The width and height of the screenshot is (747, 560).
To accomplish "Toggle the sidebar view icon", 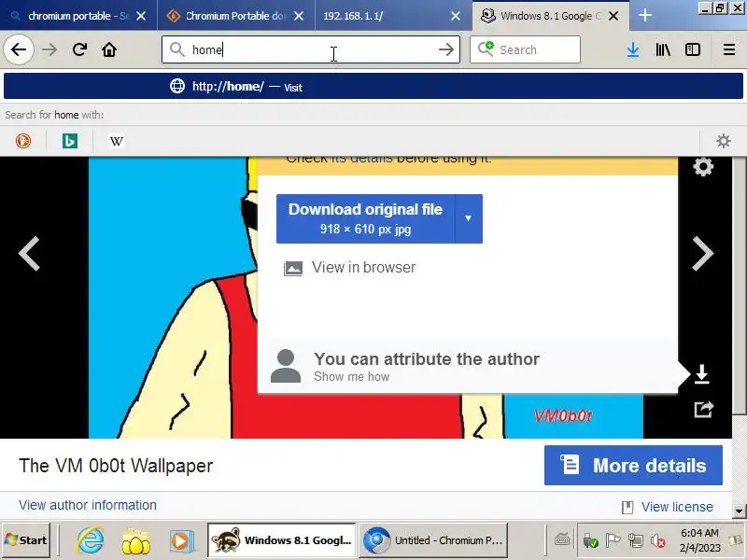I will (x=692, y=49).
